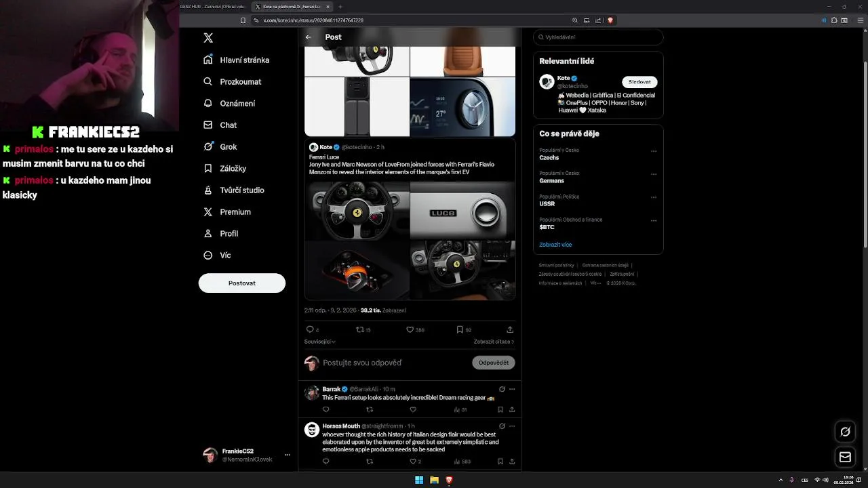The width and height of the screenshot is (868, 488).
Task: Open Kote's profile in Relevantní lidé
Action: (563, 78)
